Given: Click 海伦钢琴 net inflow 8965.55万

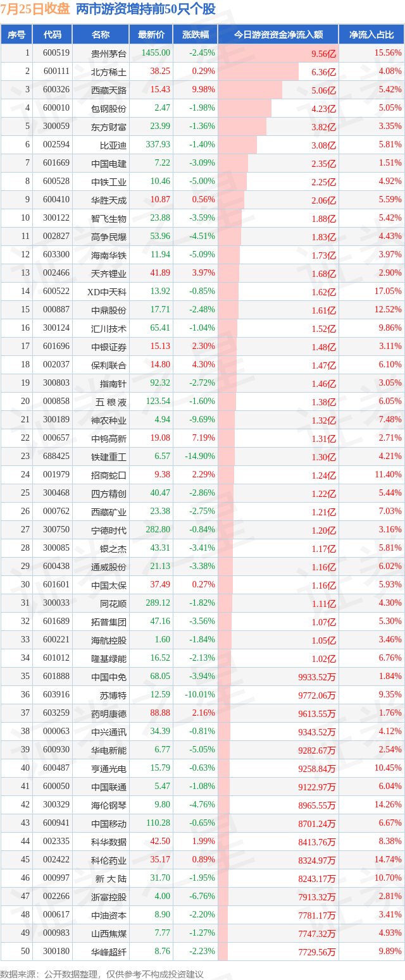Looking at the screenshot, I should pos(317,805).
